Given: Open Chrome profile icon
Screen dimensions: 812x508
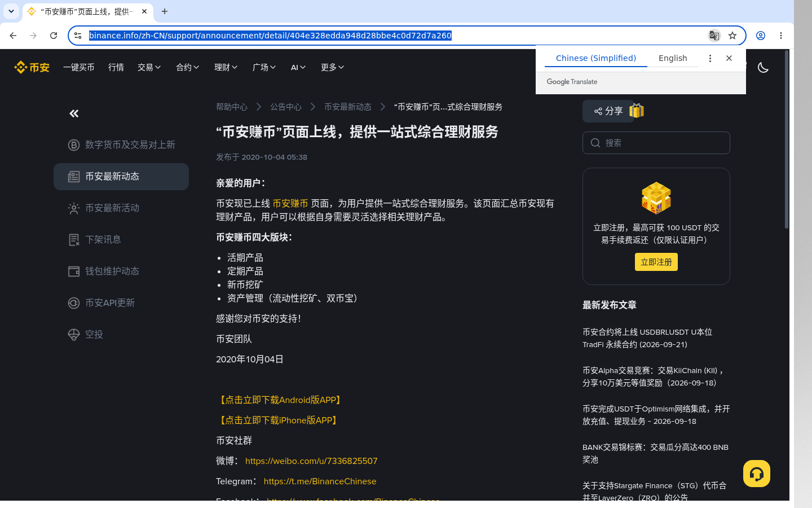Looking at the screenshot, I should (761, 36).
